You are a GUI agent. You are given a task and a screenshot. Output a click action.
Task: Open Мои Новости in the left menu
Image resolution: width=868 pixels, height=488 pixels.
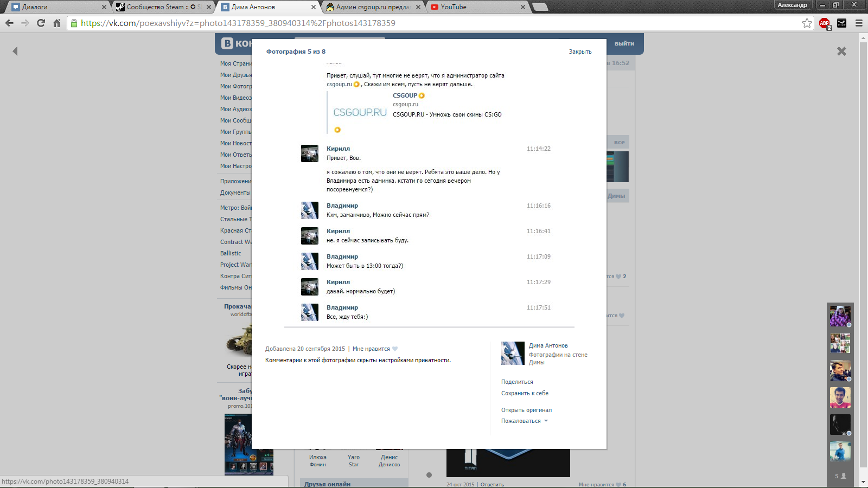click(235, 143)
